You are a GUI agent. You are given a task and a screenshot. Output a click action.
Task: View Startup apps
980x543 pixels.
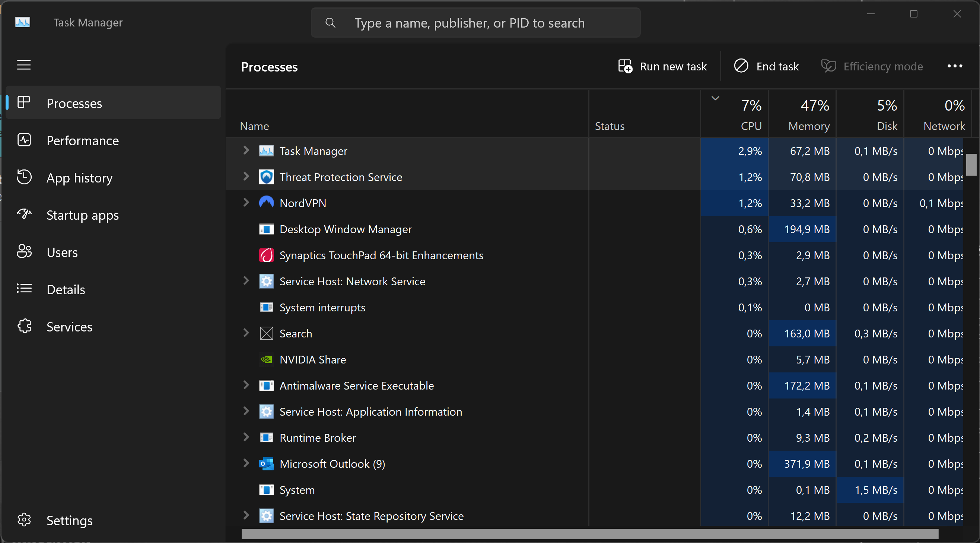point(82,215)
